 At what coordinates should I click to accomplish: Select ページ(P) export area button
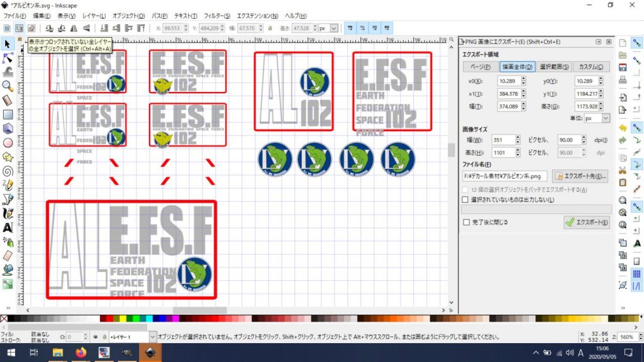coord(480,67)
